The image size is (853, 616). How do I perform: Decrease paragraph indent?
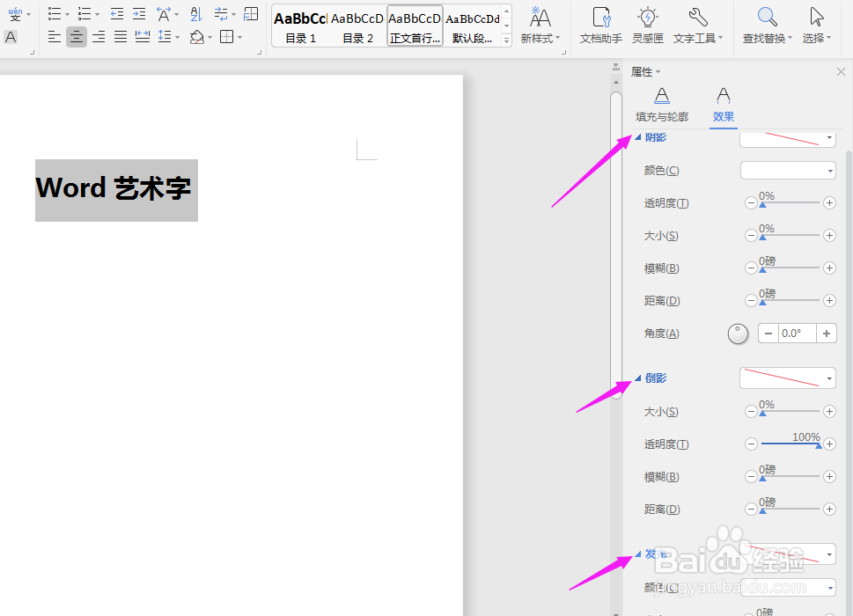117,12
